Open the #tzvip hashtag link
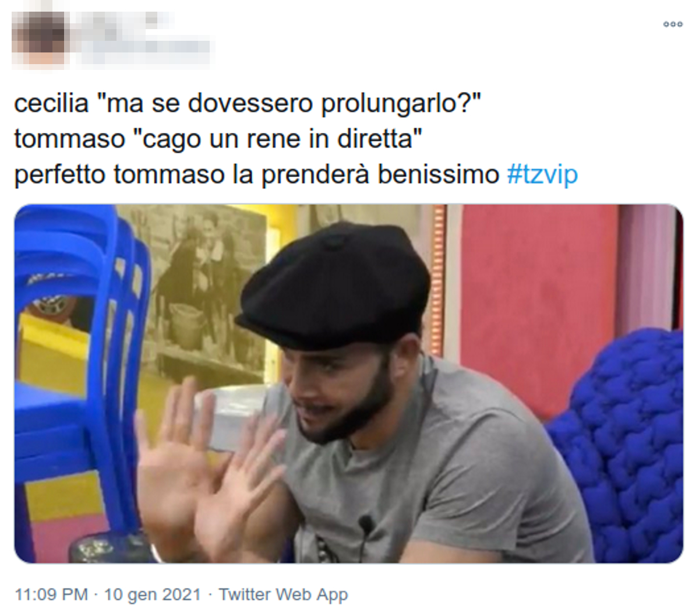Image resolution: width=699 pixels, height=616 pixels. [x=542, y=174]
